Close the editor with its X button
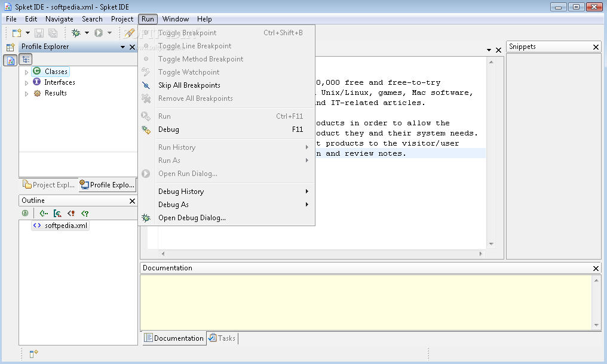 pyautogui.click(x=498, y=50)
